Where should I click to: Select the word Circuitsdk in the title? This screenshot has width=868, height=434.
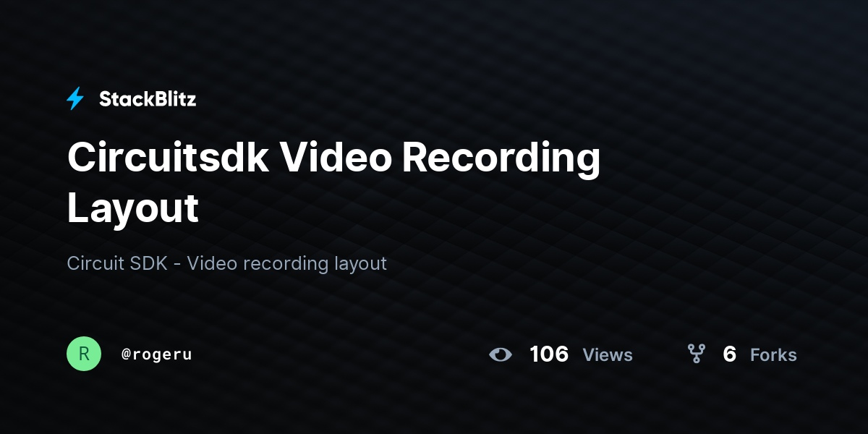(168, 158)
